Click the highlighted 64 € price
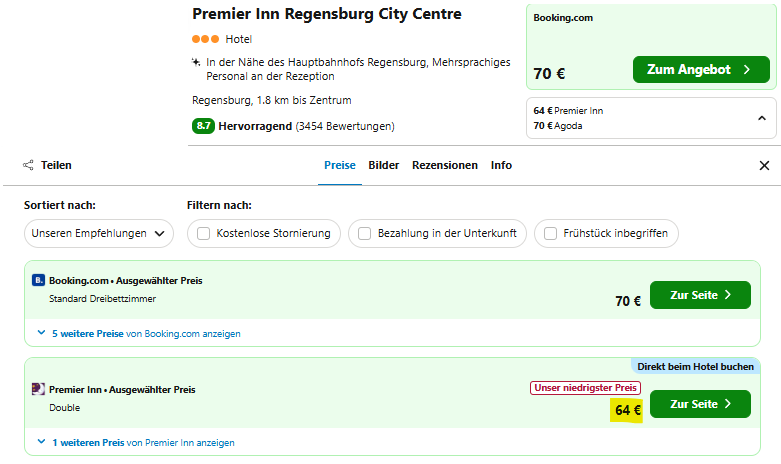This screenshot has height=464, width=781. point(627,410)
